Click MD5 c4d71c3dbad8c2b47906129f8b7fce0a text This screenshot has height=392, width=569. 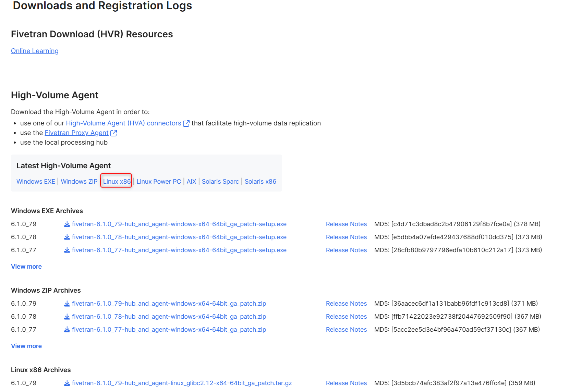coord(457,224)
